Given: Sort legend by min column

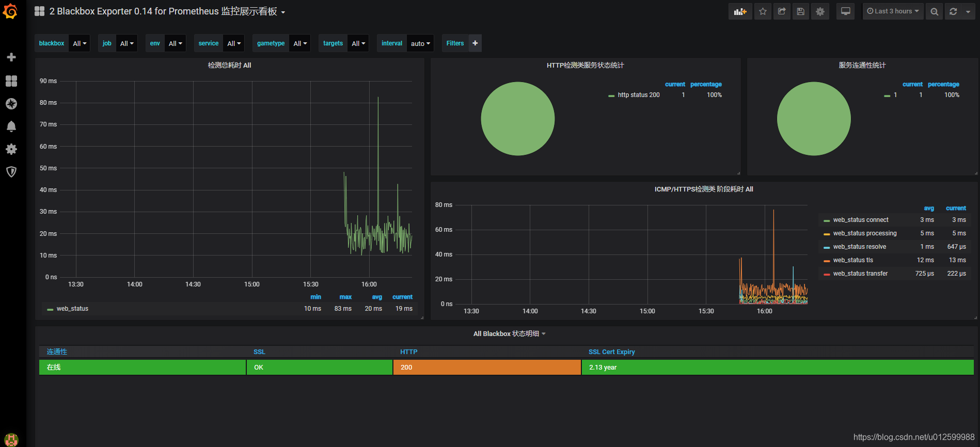Looking at the screenshot, I should point(315,297).
